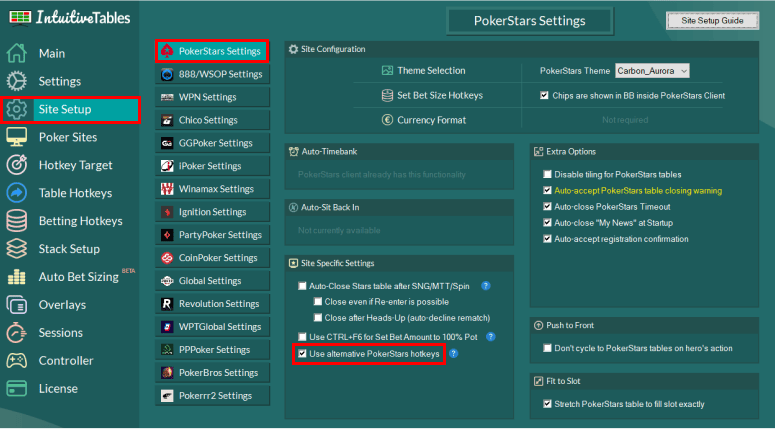
Task: Enable Disable tiling for PokerStars tables
Action: (x=547, y=174)
